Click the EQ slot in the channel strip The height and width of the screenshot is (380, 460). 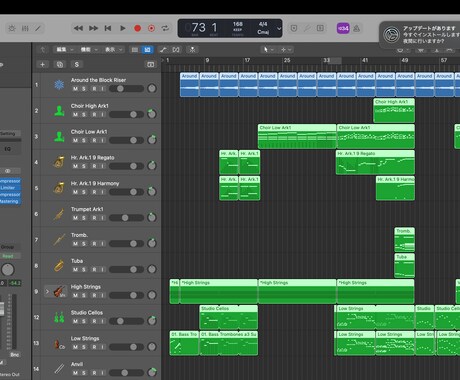tap(8, 149)
